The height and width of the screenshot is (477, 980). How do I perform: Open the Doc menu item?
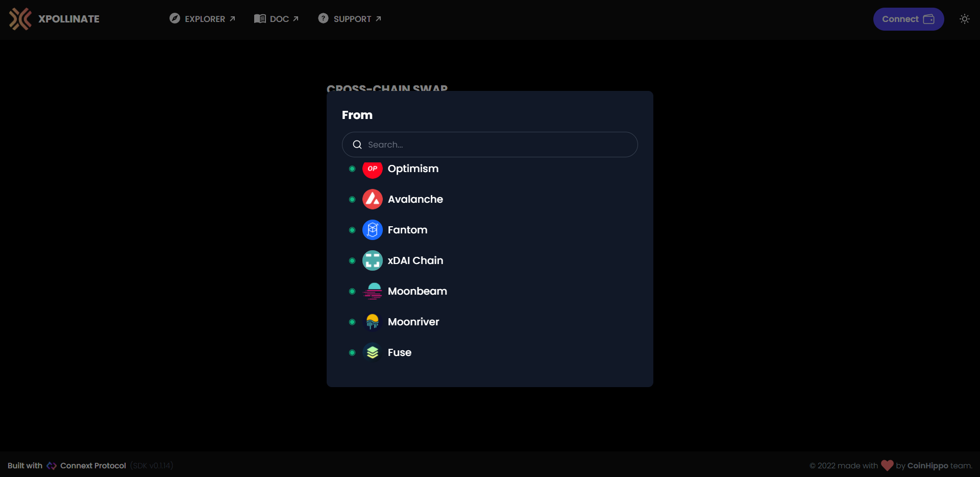pos(276,19)
